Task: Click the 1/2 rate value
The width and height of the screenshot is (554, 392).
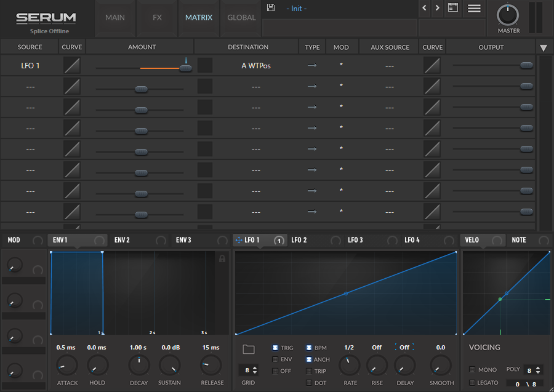Action: point(349,348)
